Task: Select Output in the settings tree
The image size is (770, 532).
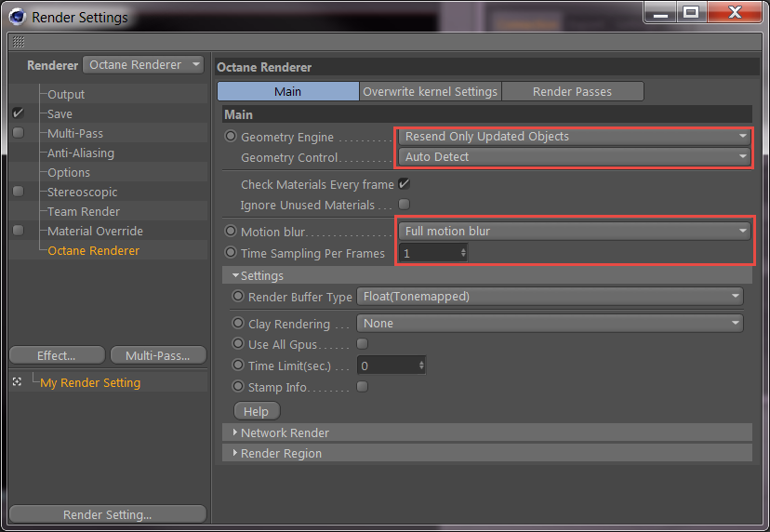Action: [x=66, y=94]
